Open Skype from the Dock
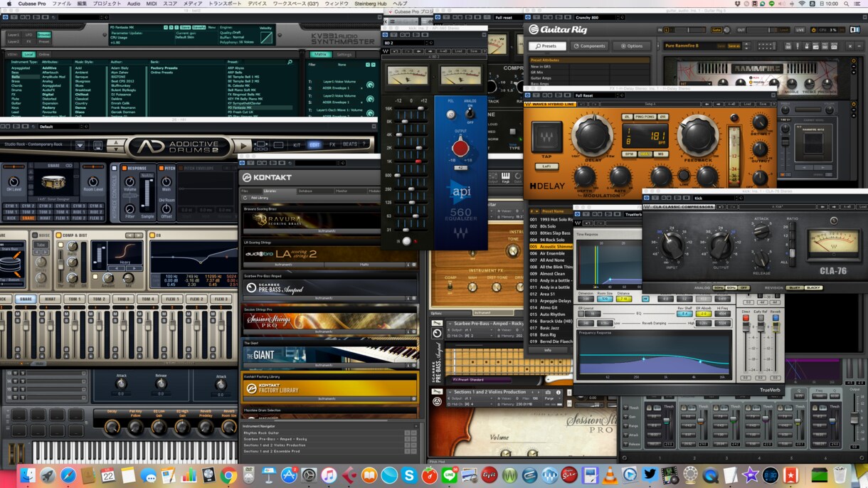Screen dimensions: 868x488 tap(409, 475)
